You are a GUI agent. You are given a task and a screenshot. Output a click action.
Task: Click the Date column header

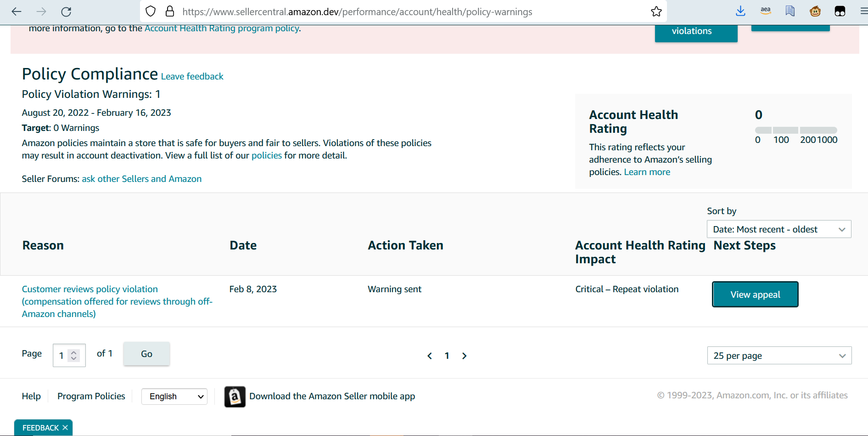point(243,245)
